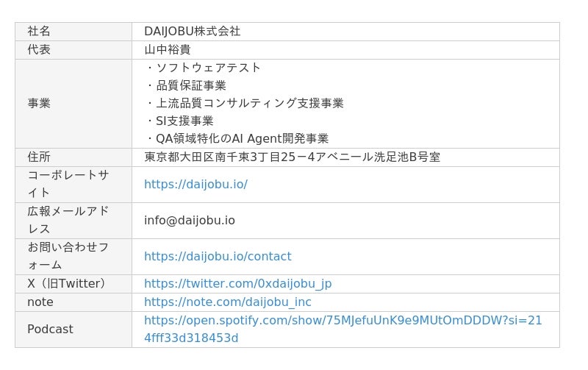
Task: Click the info@daijobu.io email address text
Action: (x=190, y=220)
